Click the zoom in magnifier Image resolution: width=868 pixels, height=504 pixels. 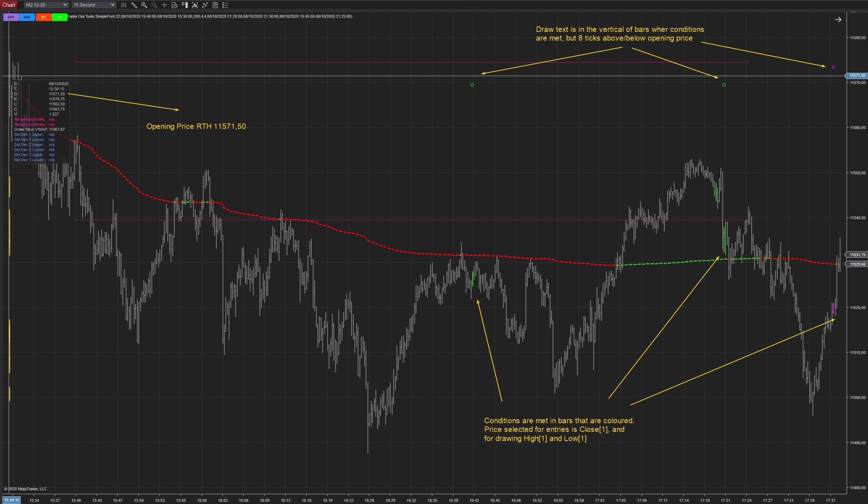point(144,5)
